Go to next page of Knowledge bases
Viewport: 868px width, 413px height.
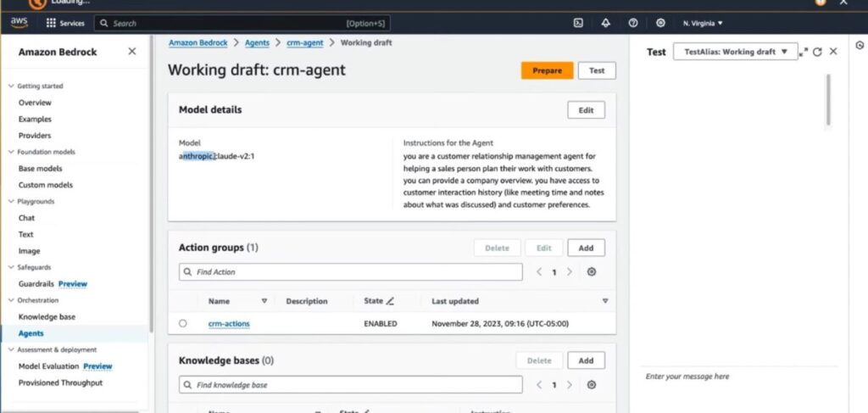click(x=569, y=385)
